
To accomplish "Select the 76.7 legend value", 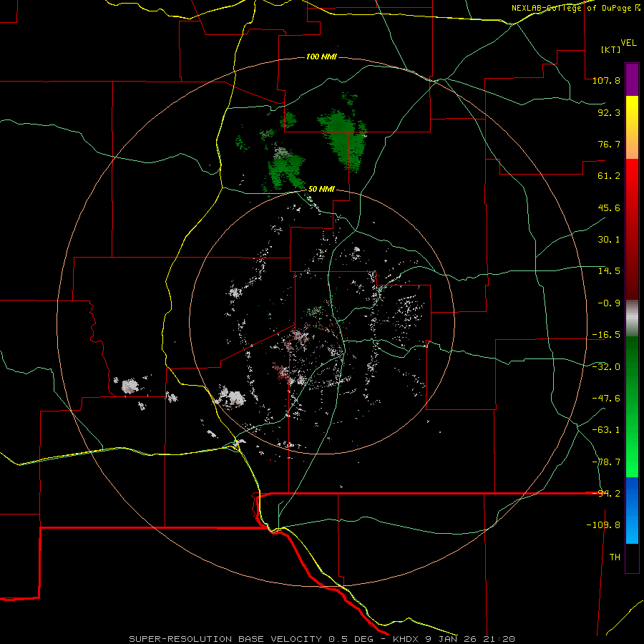I will click(x=609, y=144).
